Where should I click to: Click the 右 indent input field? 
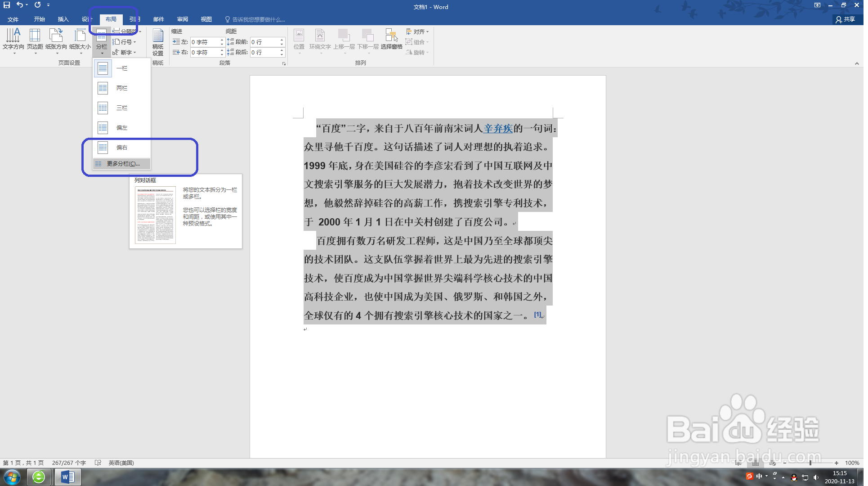coord(207,53)
